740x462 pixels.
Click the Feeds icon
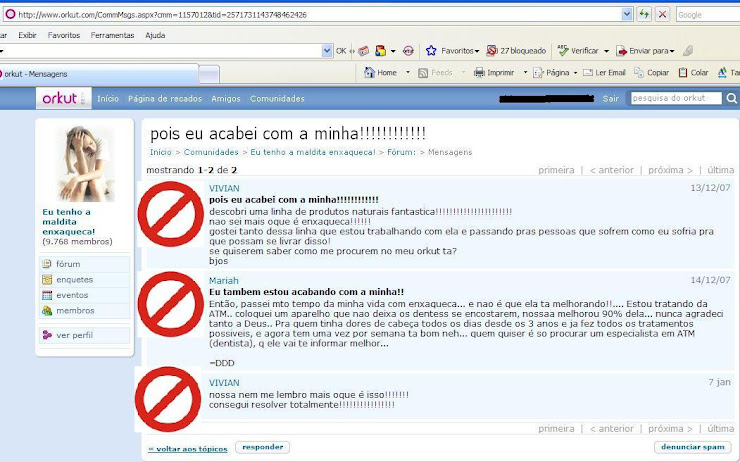[423, 73]
